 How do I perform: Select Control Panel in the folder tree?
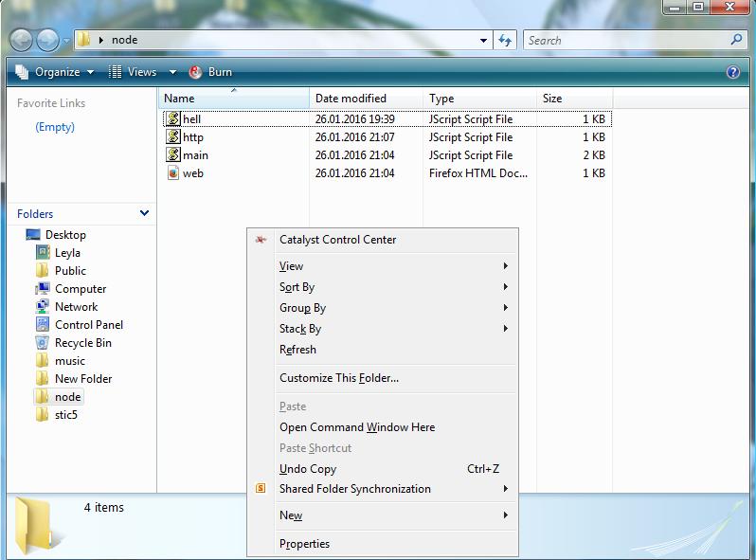click(89, 325)
